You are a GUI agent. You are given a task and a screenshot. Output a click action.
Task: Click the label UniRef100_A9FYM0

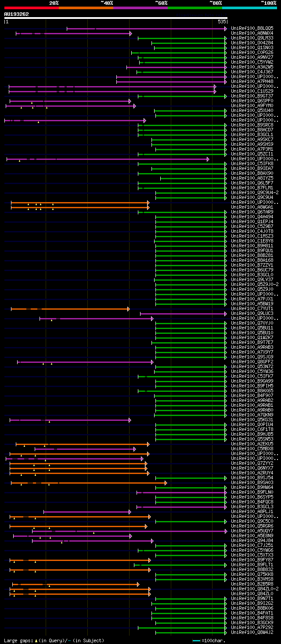(252, 106)
